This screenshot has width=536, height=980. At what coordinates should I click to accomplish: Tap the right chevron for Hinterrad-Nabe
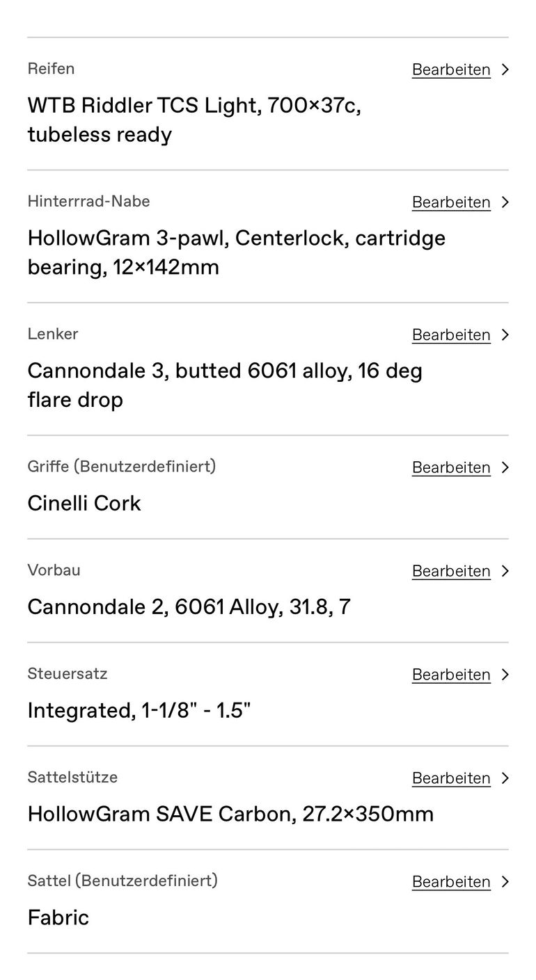[505, 202]
